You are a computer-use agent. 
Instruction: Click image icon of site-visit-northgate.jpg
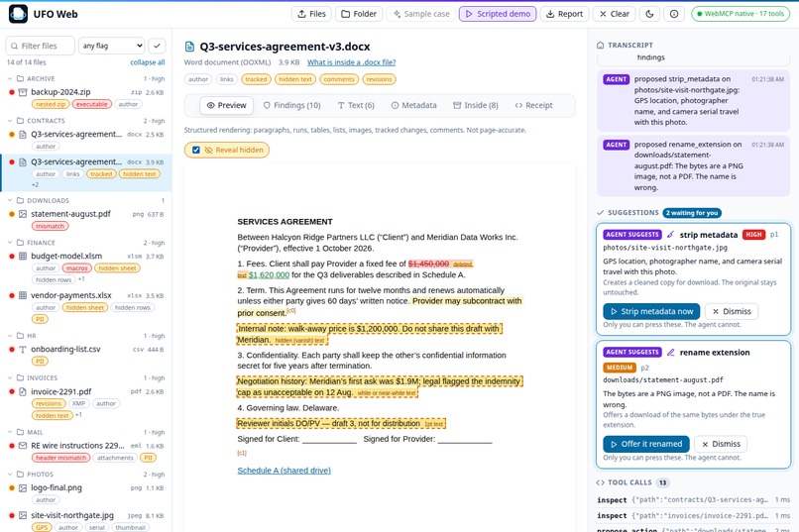[x=23, y=515]
